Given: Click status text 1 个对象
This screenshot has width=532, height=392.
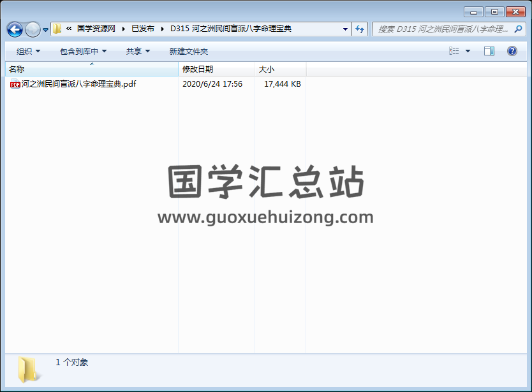Looking at the screenshot, I should tap(72, 362).
